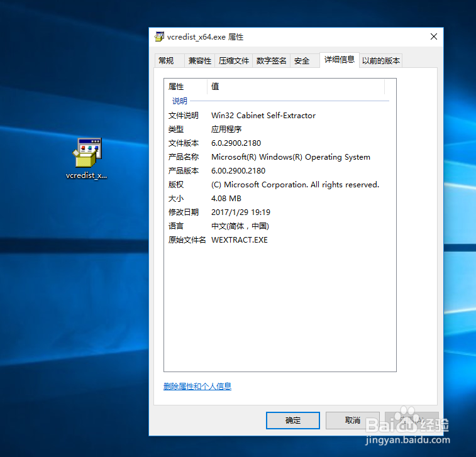Click the 取消 button
476x457 pixels.
[x=353, y=421]
